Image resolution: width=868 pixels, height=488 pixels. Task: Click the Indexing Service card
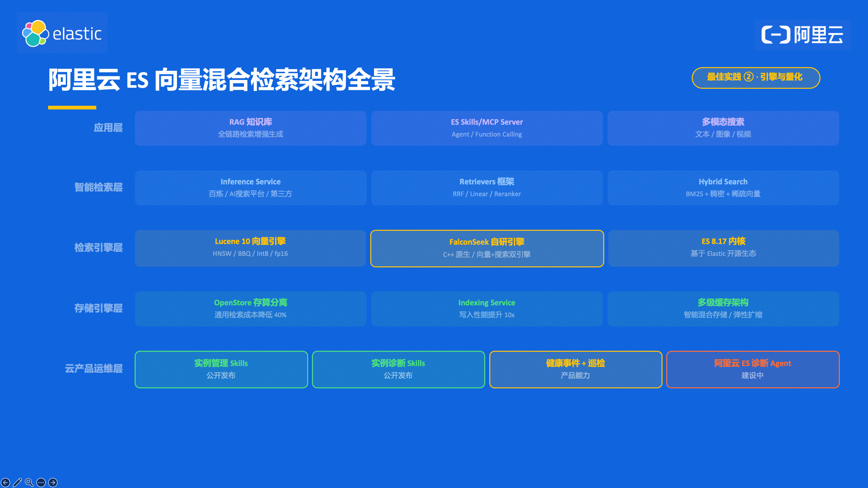coord(487,309)
